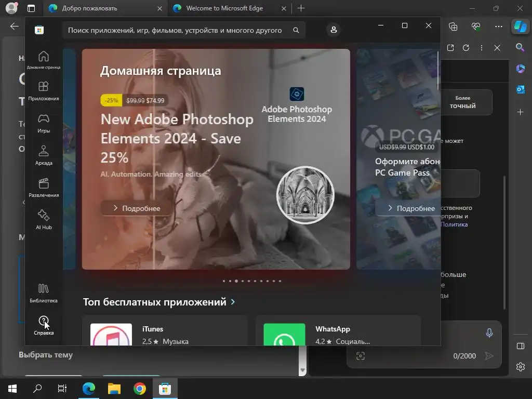Open Windows taskbar search
Screen dimensions: 532x399
click(37, 388)
